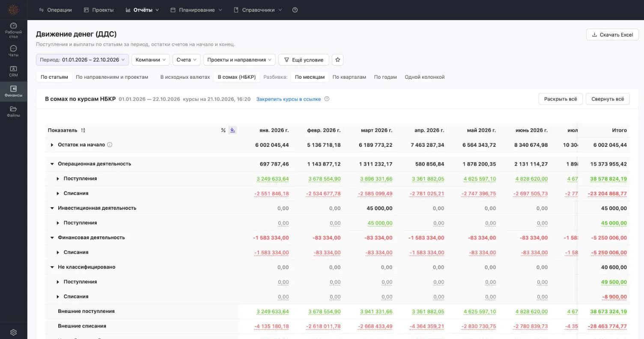This screenshot has height=339, width=644.
Task: Open the Счета filter dropdown
Action: pyautogui.click(x=187, y=60)
